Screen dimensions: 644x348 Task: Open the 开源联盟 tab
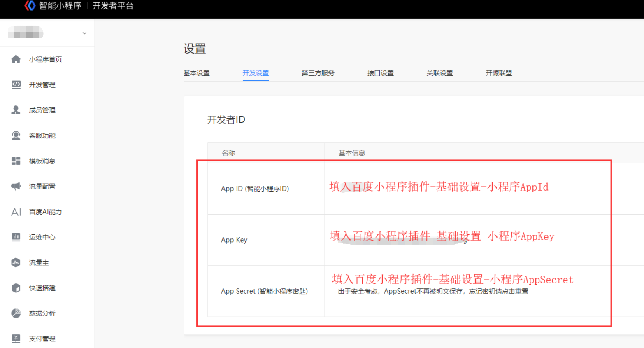click(x=499, y=73)
